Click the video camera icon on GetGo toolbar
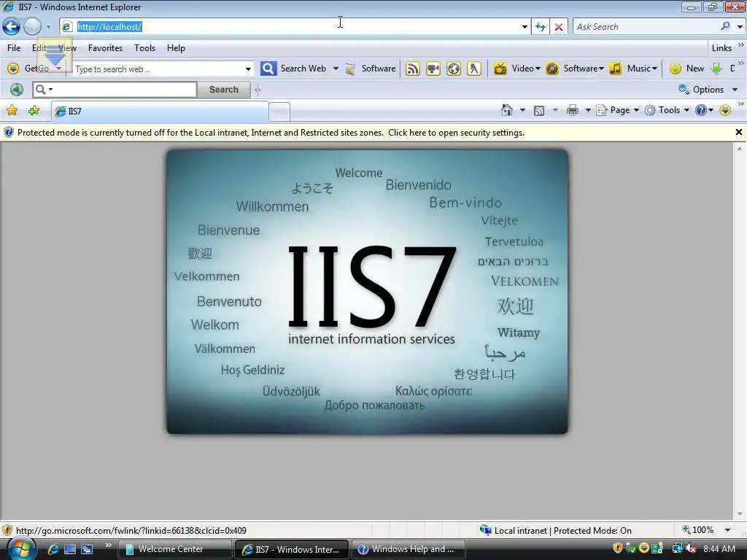The image size is (747, 560). [x=433, y=69]
